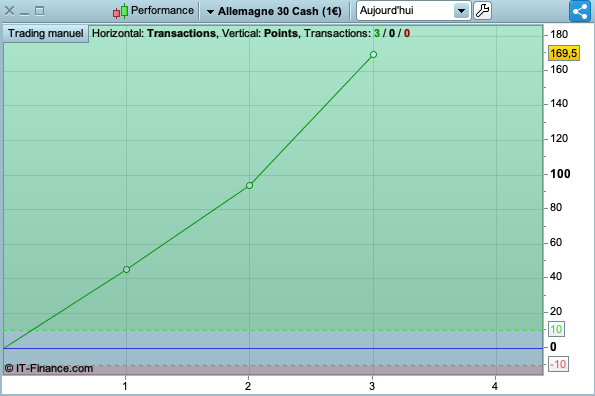This screenshot has width=595, height=396.
Task: Select the Trading manuel tab
Action: pos(46,33)
